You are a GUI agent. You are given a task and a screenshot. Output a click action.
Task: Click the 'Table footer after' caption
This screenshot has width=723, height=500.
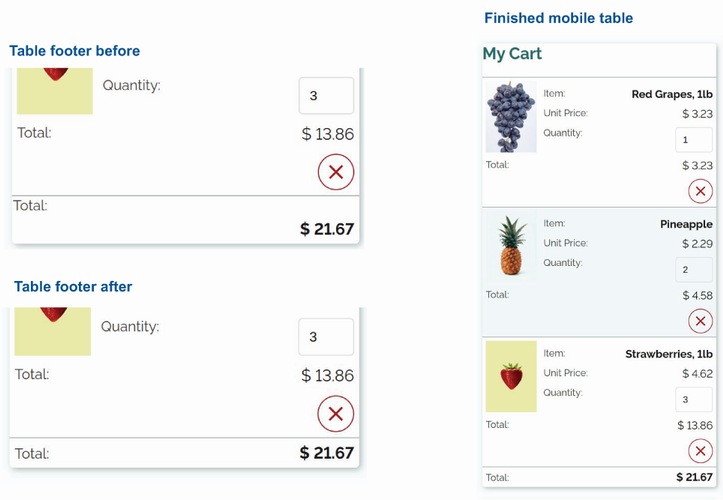(73, 287)
